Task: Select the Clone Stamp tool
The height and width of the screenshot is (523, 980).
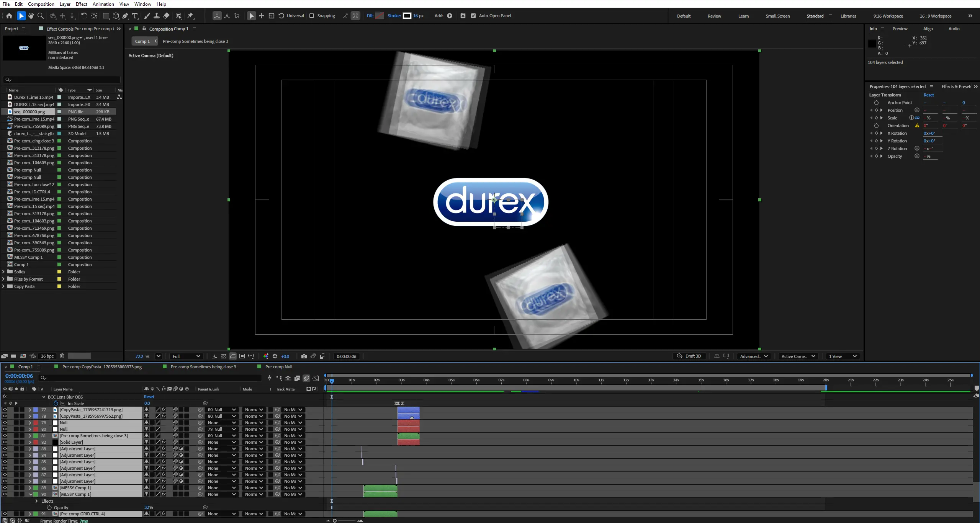Action: (x=157, y=16)
